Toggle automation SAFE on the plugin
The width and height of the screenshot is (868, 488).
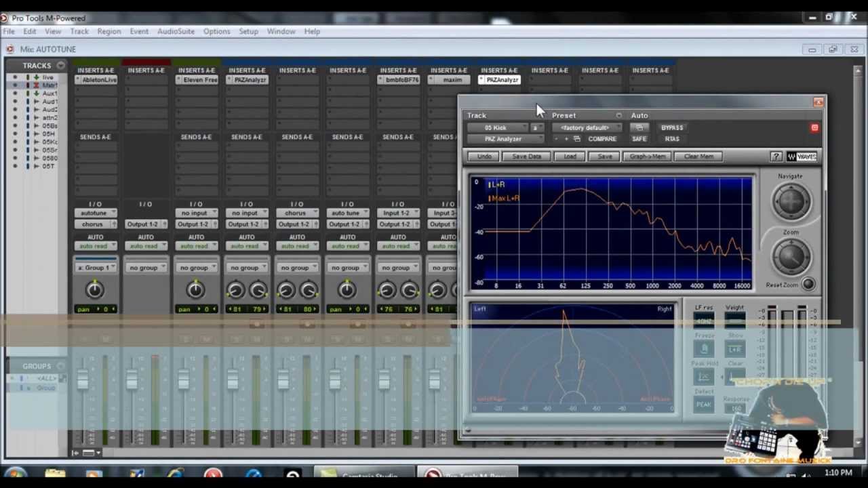pyautogui.click(x=639, y=139)
